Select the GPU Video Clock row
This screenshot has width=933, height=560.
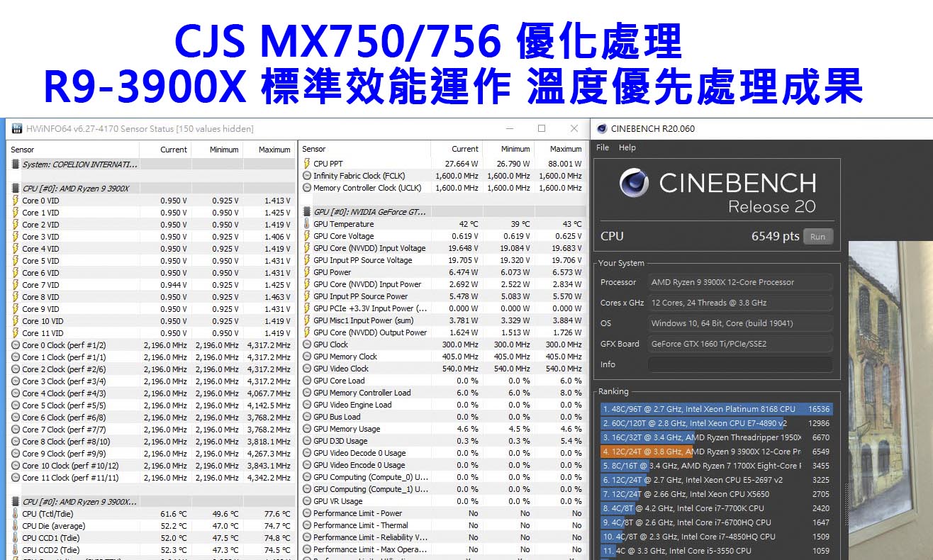[x=443, y=369]
